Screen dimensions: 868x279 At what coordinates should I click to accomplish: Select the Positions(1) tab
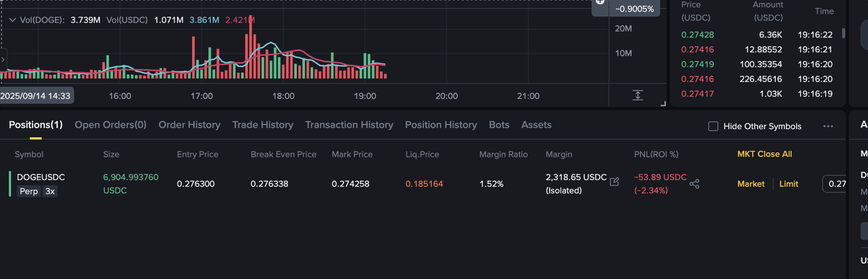pos(36,125)
